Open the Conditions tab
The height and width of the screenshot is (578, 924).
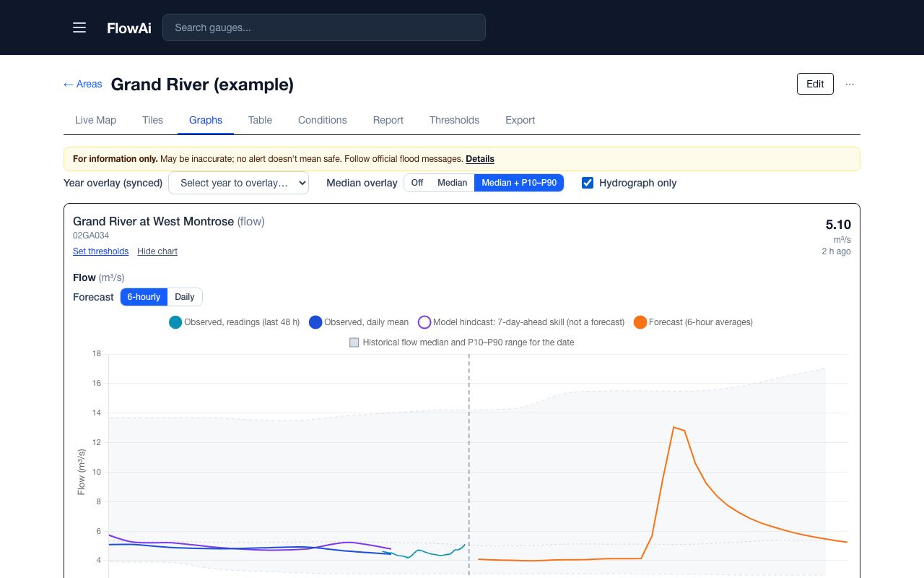point(323,120)
